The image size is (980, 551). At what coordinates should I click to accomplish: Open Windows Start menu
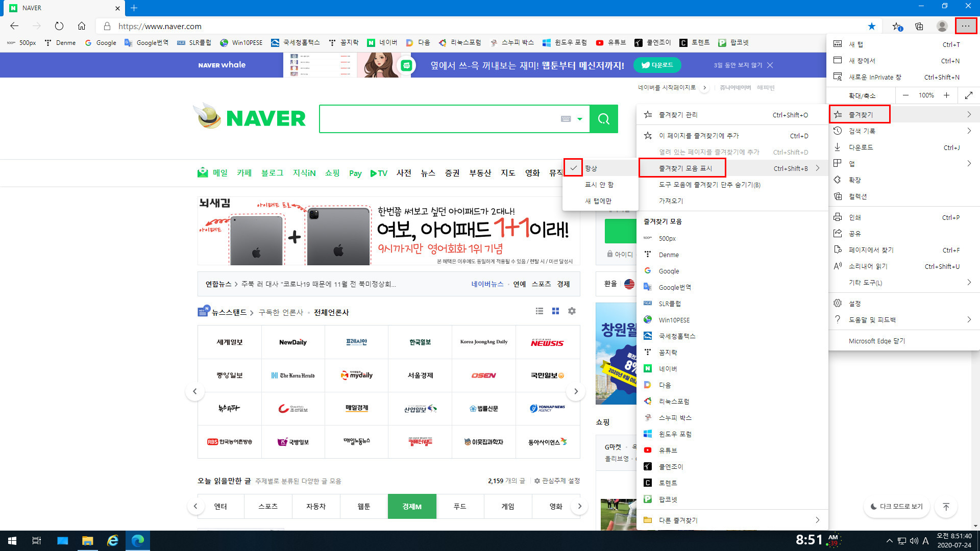coord(12,540)
